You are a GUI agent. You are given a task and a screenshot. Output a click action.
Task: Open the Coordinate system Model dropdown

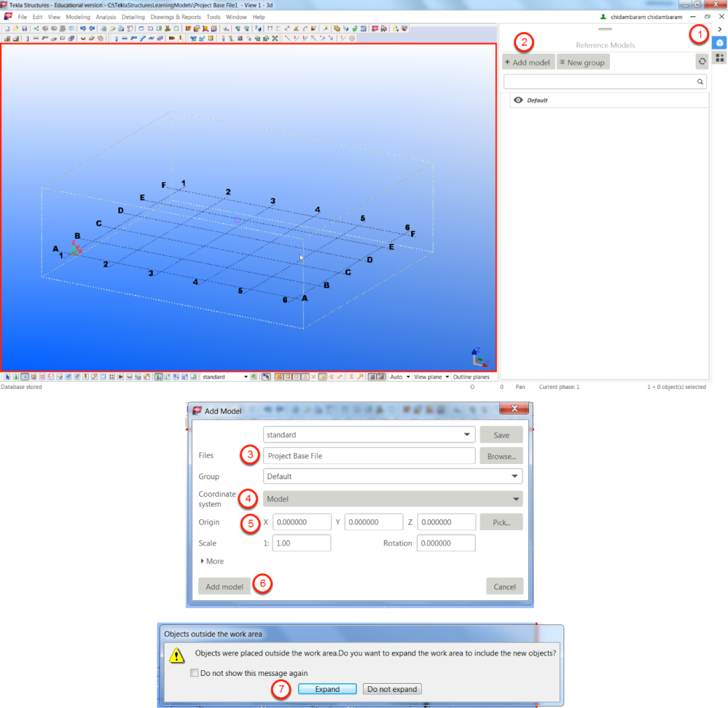515,499
